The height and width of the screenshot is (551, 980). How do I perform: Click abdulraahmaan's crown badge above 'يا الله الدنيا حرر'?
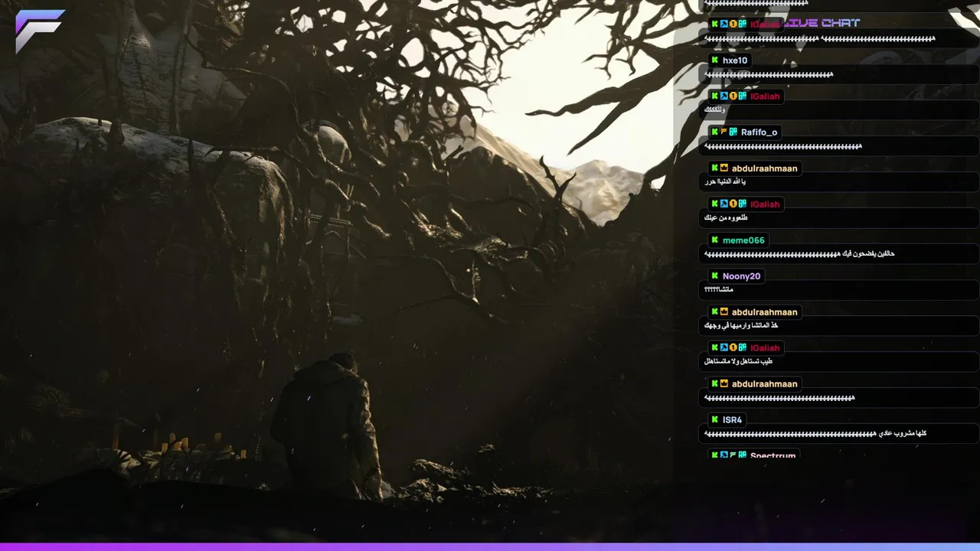coord(724,168)
